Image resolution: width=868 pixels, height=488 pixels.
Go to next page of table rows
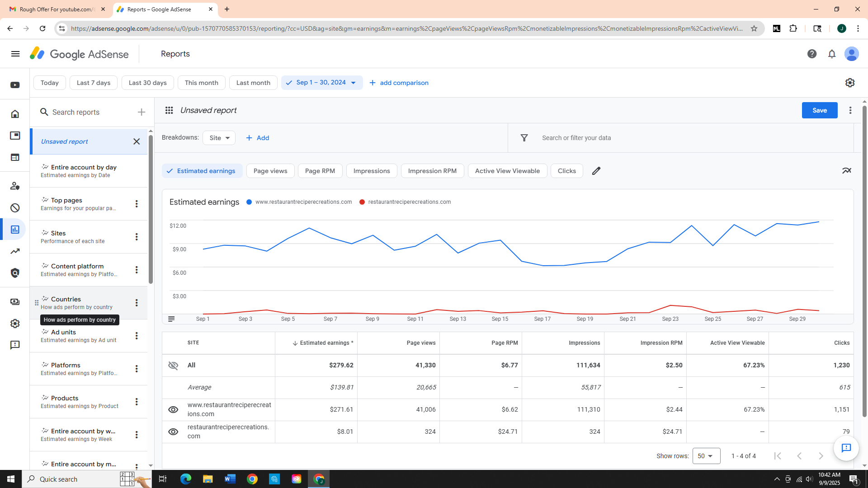pos(821,456)
